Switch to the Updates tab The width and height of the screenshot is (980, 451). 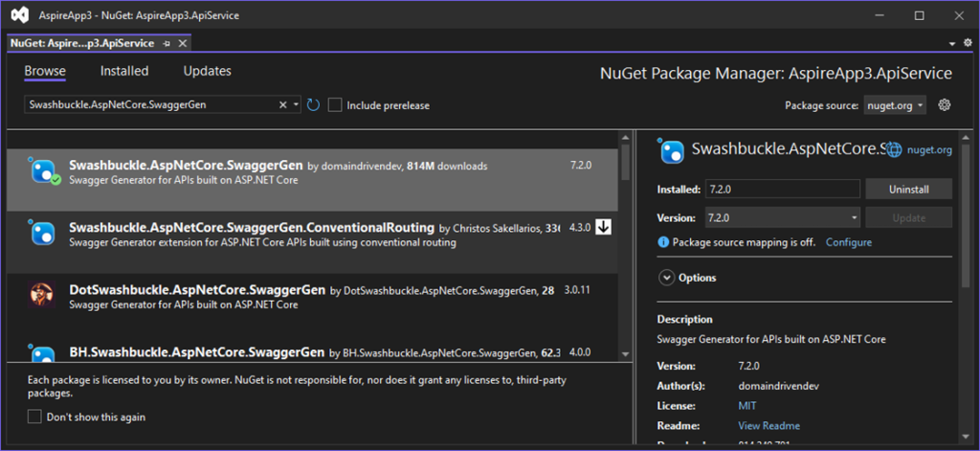point(207,71)
